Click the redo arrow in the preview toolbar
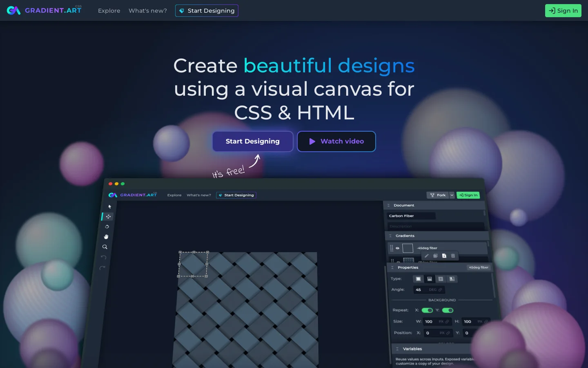The height and width of the screenshot is (368, 588). click(x=102, y=268)
